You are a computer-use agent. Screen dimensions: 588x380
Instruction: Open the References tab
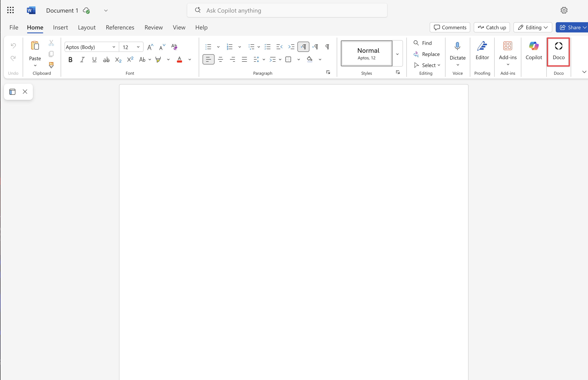point(120,27)
